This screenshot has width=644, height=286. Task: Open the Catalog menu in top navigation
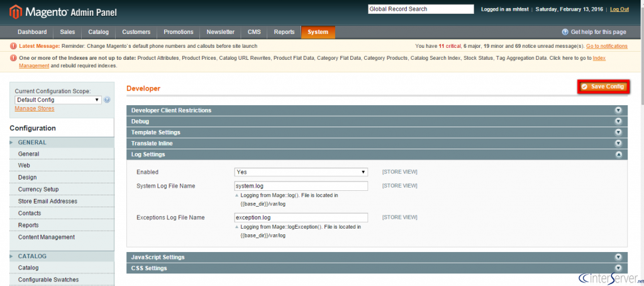click(99, 31)
